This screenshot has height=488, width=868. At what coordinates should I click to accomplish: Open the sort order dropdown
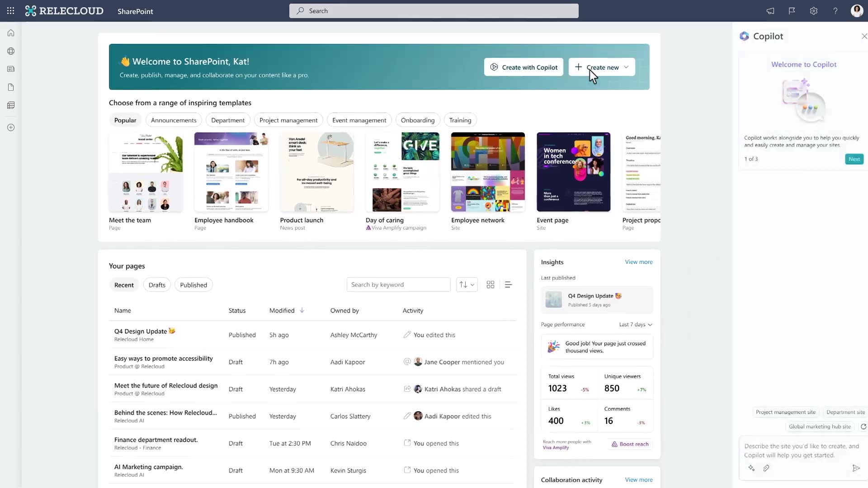click(x=467, y=285)
